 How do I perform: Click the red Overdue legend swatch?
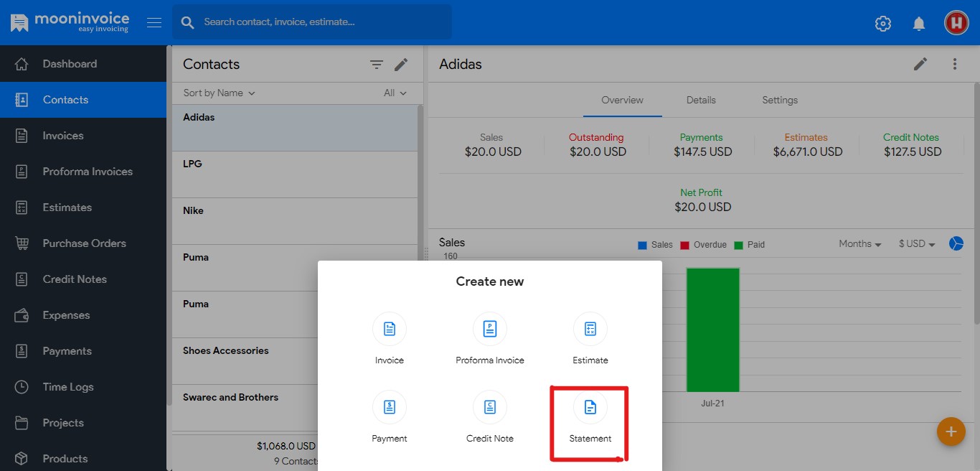[x=684, y=246]
